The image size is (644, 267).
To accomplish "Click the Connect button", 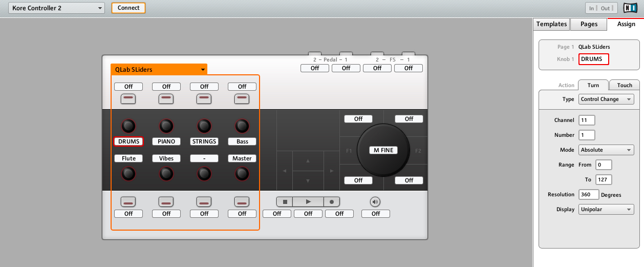I will (x=128, y=8).
